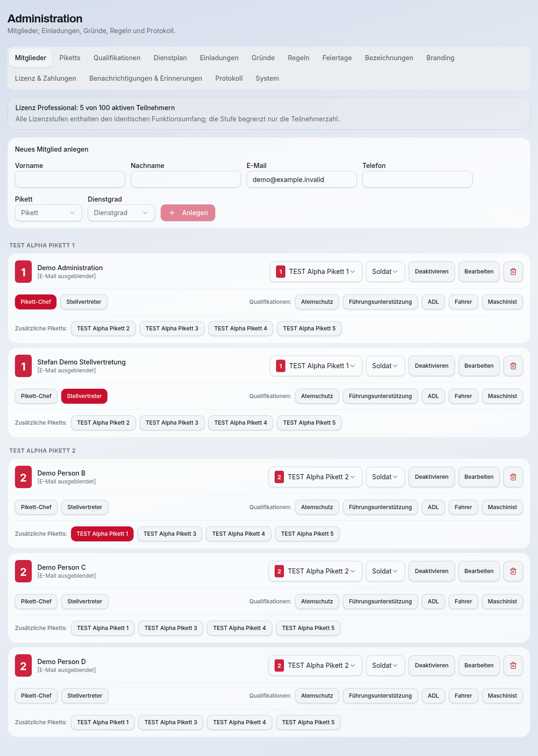Open the System tab
Image resolution: width=538 pixels, height=756 pixels.
(267, 78)
